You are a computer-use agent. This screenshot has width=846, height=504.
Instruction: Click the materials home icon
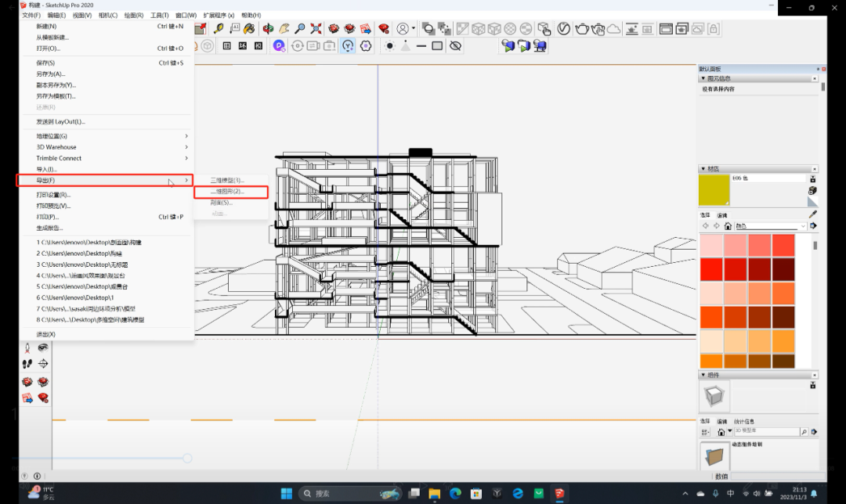click(x=728, y=226)
